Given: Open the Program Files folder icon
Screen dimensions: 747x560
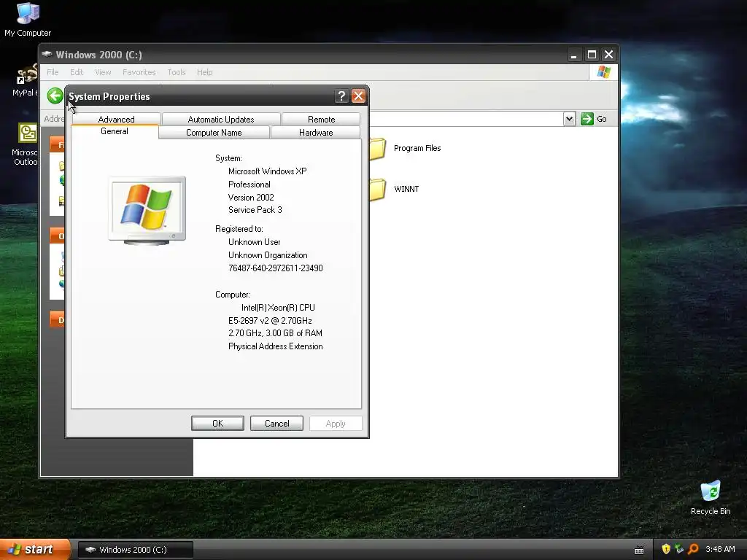Looking at the screenshot, I should (x=377, y=149).
